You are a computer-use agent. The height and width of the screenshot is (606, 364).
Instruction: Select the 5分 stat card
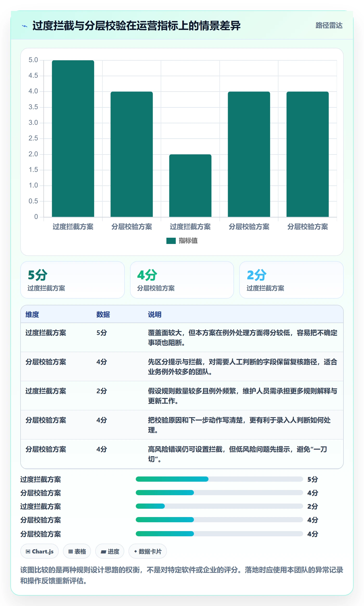coord(73,280)
